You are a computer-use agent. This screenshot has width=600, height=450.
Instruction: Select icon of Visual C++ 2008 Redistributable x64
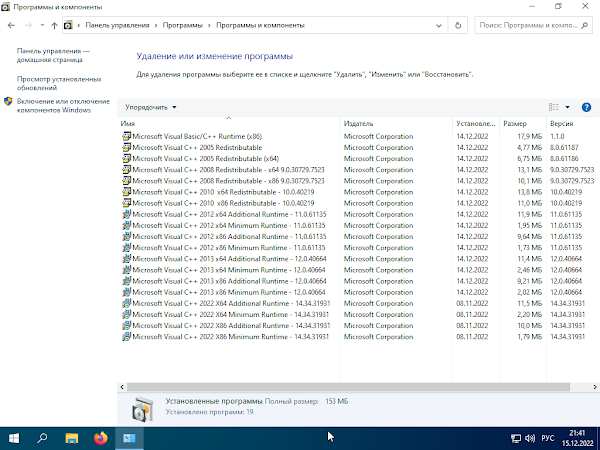point(126,170)
